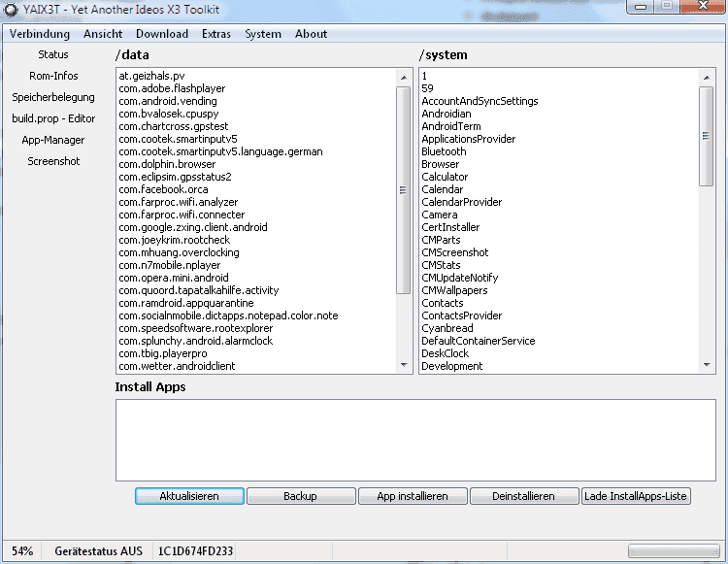Click up arrow of /data list scrollbar
The width and height of the screenshot is (728, 564).
(404, 78)
